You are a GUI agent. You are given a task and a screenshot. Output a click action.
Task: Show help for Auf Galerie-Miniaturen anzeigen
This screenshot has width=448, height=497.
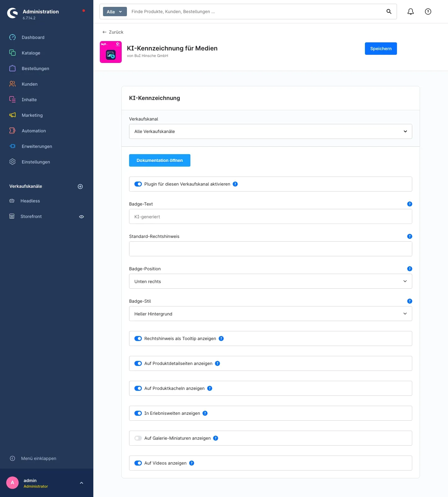tap(216, 438)
